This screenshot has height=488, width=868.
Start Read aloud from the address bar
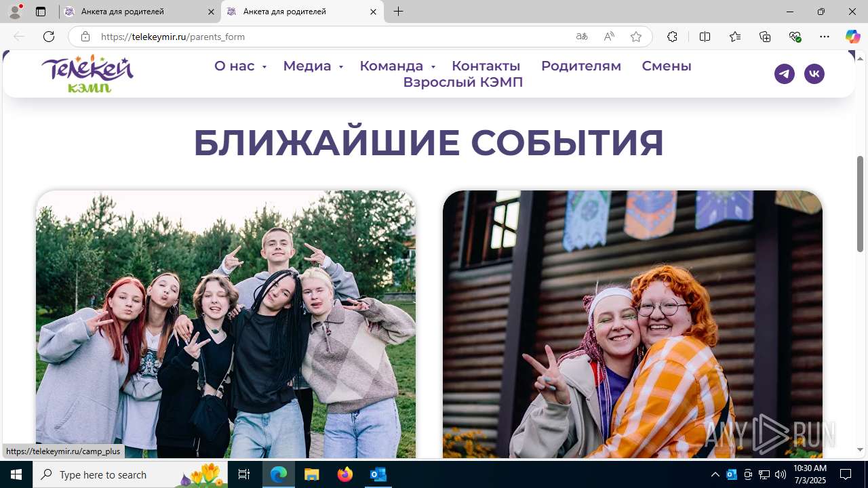pos(609,37)
